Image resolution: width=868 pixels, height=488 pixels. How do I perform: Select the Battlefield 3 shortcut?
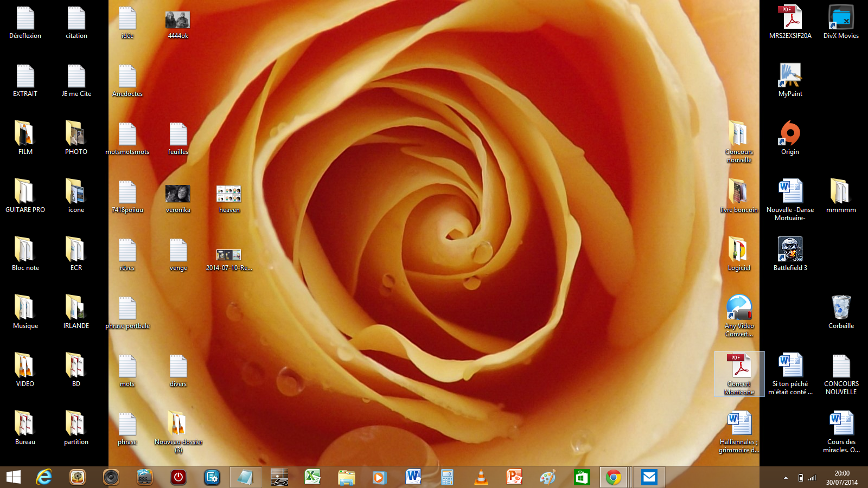[x=790, y=254]
